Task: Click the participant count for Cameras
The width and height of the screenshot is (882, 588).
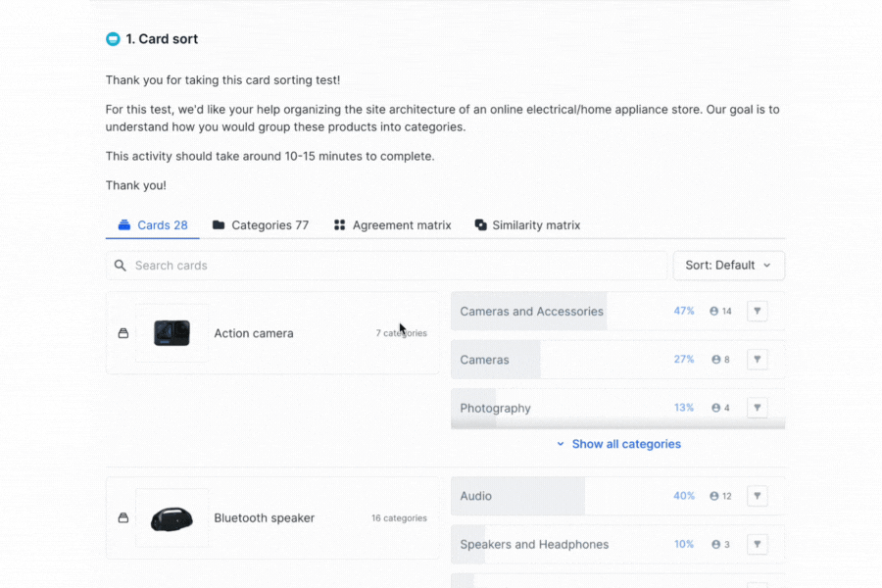Action: 721,360
